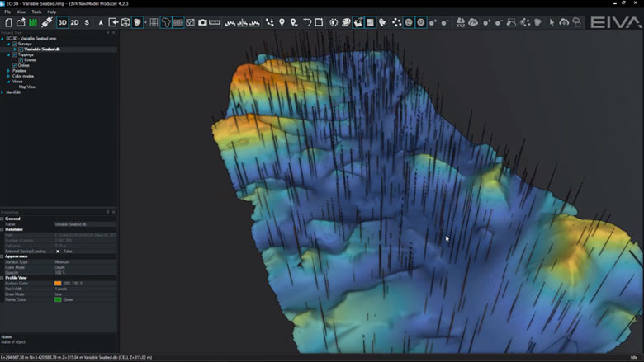644x362 pixels.
Task: Expand the NaviEdit tree node
Action: [x=2, y=92]
